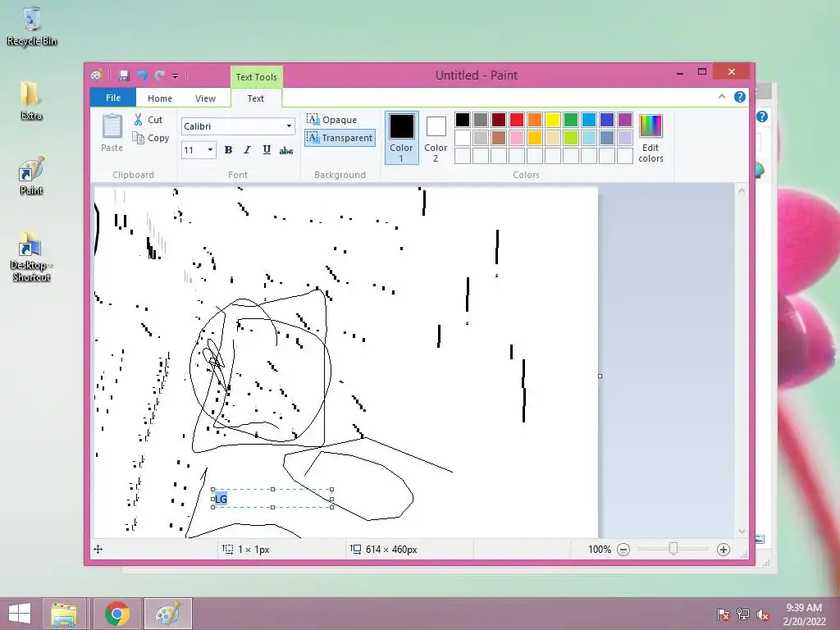Select Opaque background option

click(x=332, y=120)
